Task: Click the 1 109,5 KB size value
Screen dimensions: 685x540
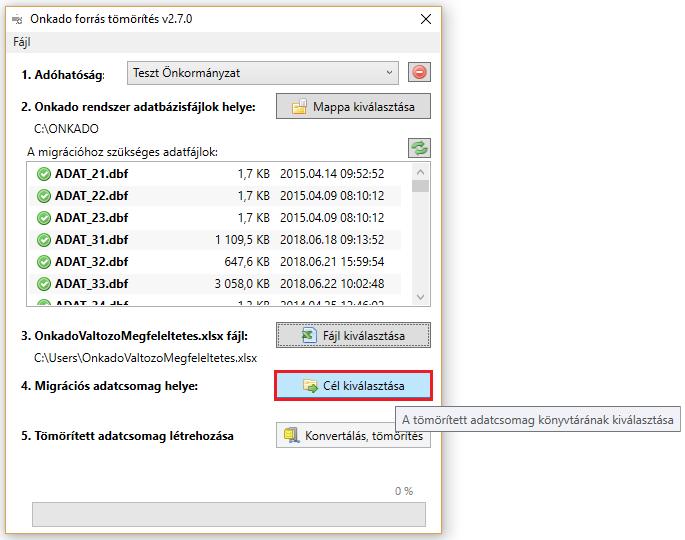Action: click(x=242, y=239)
